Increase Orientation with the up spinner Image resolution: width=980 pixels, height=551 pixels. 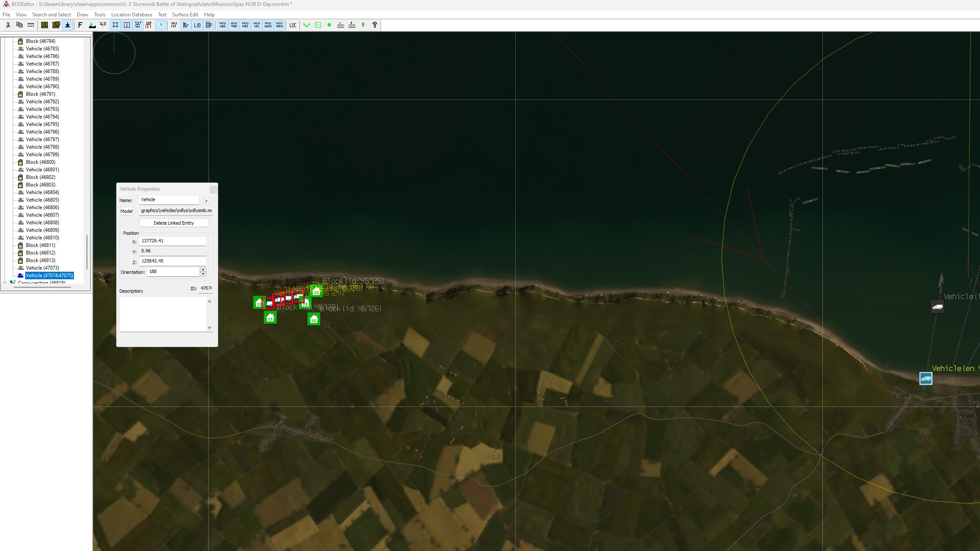click(203, 270)
